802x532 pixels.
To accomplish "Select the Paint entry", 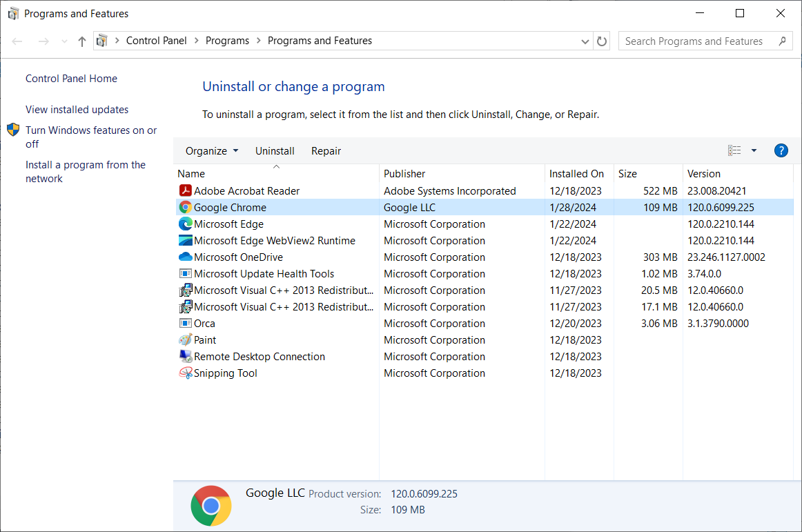I will [484, 339].
